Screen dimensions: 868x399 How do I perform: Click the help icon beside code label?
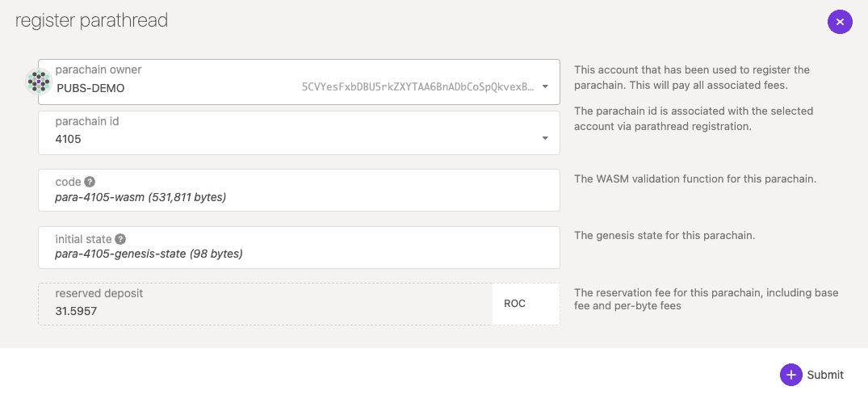click(90, 182)
